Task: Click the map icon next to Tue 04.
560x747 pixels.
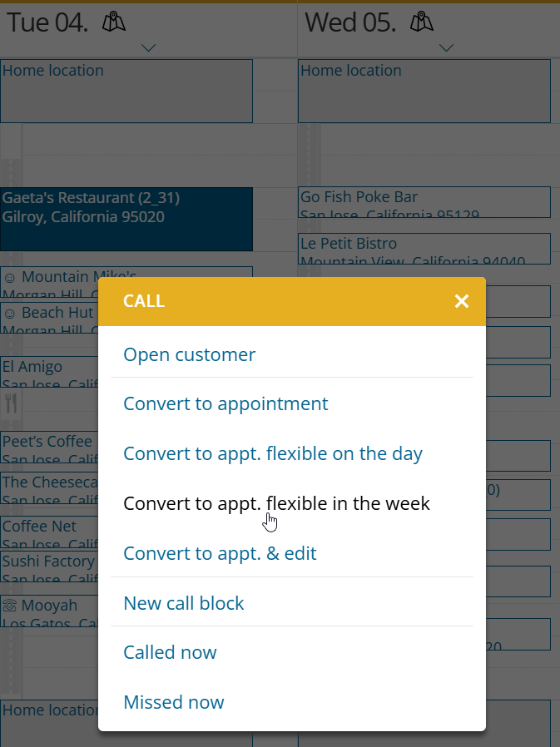Action: [114, 22]
